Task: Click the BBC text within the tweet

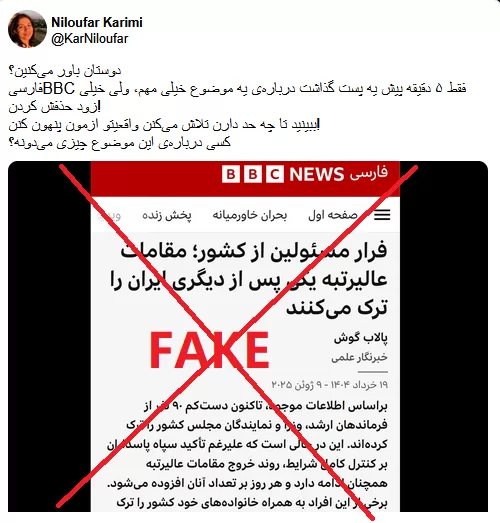Action: point(59,88)
